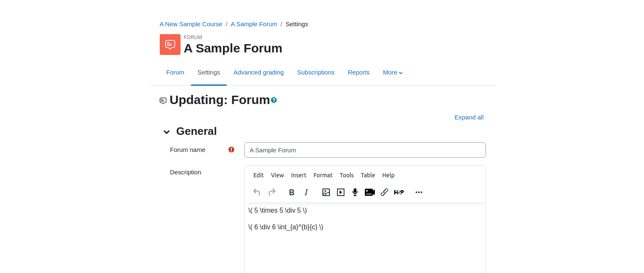Viewport: 644px width, 273px height.
Task: Open the Subscriptions tab
Action: [316, 72]
